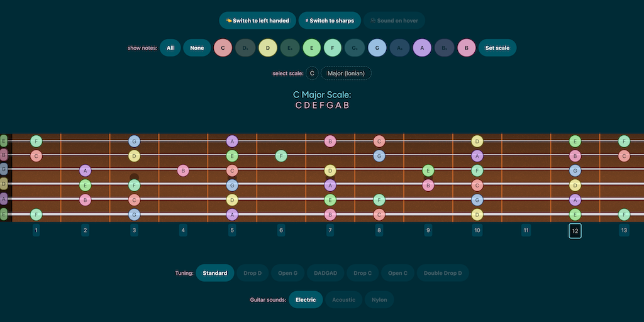
Task: Select Acoustic guitar sound
Action: point(343,299)
